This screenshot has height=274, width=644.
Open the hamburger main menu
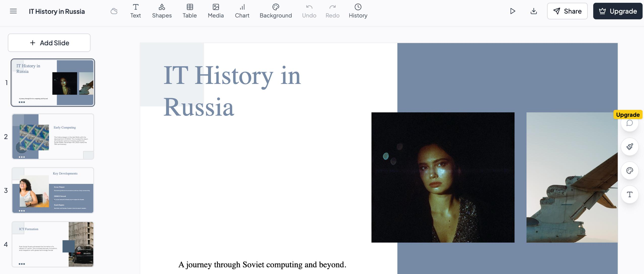pos(13,11)
